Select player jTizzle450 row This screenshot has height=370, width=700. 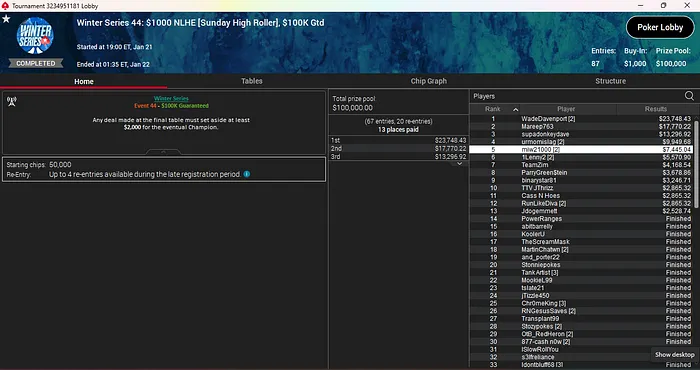coord(581,295)
